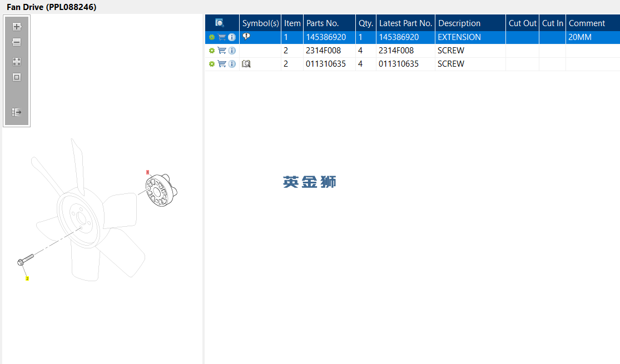Sort by the Item column header
The width and height of the screenshot is (620, 364).
(x=292, y=23)
